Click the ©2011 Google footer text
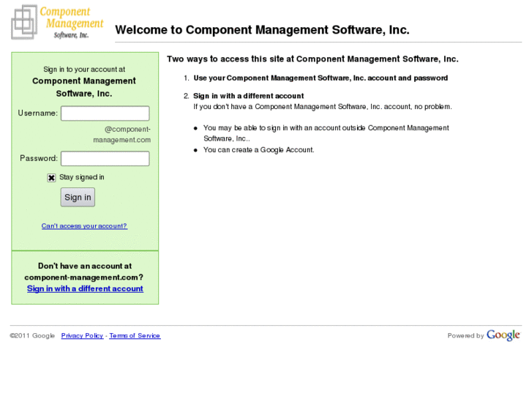The width and height of the screenshot is (532, 399). point(32,335)
